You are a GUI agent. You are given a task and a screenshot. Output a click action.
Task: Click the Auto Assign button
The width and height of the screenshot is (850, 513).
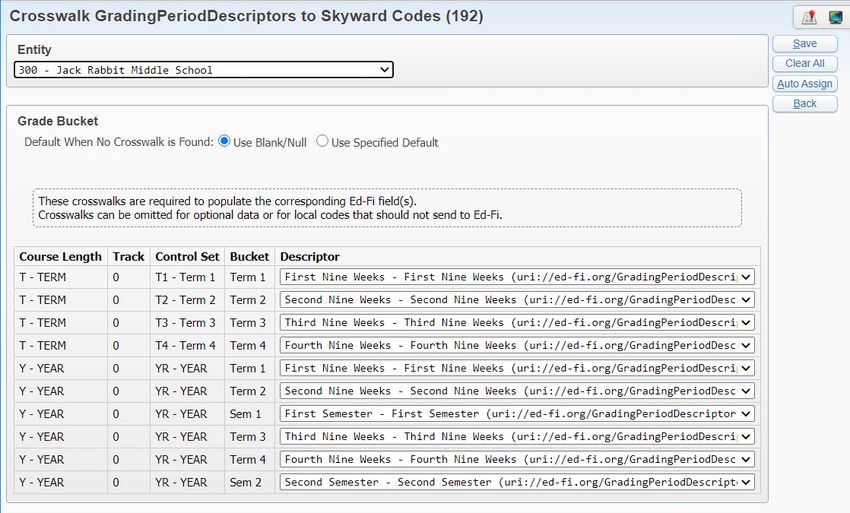(x=804, y=84)
